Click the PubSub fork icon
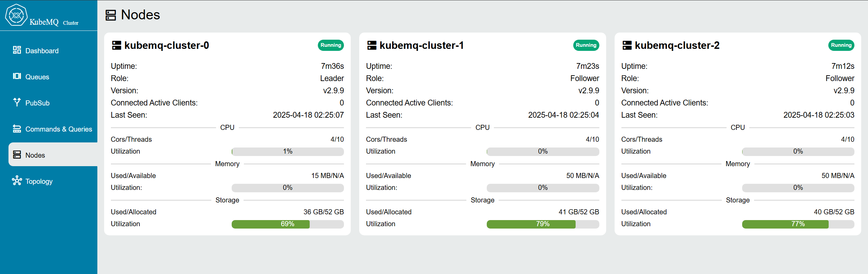The width and height of the screenshot is (868, 274). tap(17, 102)
